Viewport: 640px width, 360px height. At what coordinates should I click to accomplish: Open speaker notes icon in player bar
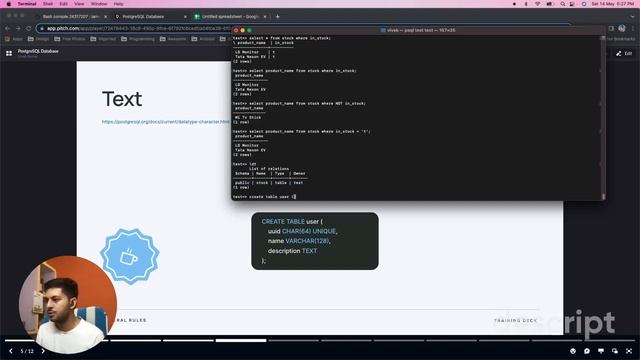(x=601, y=351)
